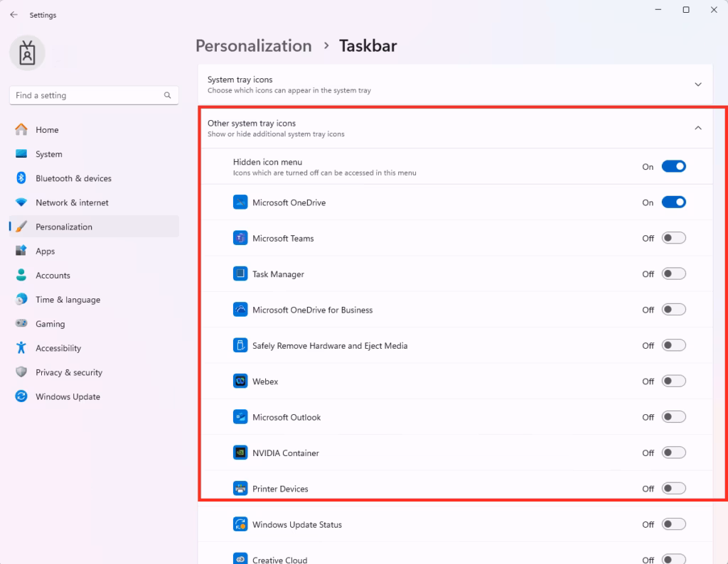This screenshot has width=728, height=564.
Task: Toggle Hidden icon menu switch
Action: [674, 166]
